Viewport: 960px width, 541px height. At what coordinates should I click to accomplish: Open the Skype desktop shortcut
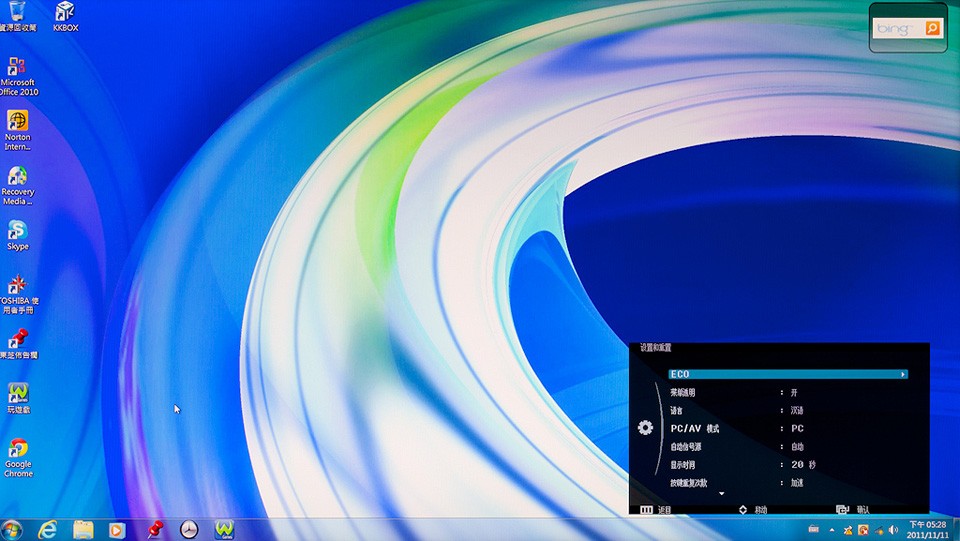click(17, 231)
